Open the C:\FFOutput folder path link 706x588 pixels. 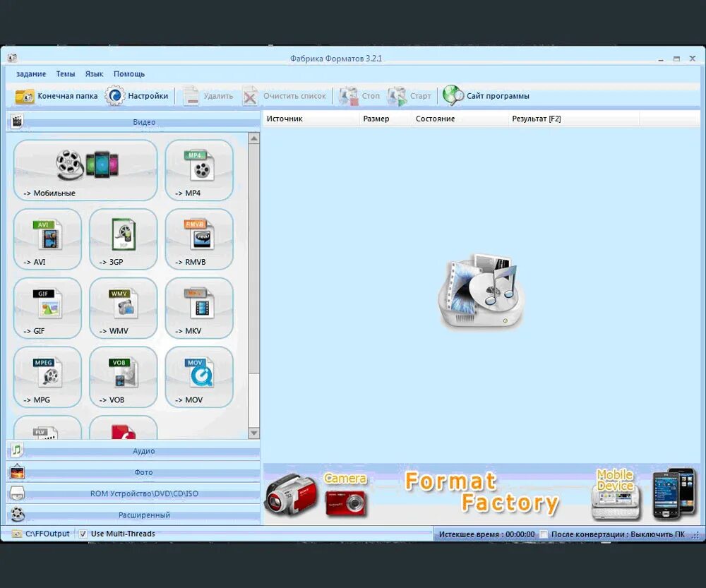click(47, 534)
